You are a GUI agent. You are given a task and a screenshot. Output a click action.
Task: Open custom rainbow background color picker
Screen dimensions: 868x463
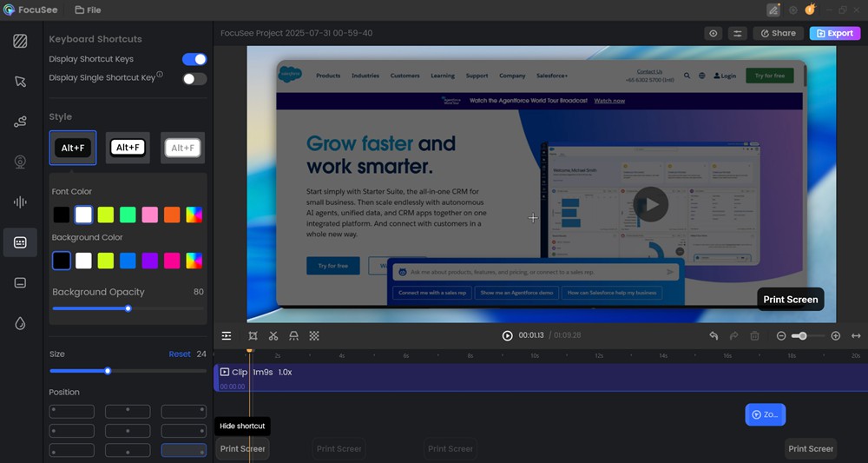pyautogui.click(x=194, y=261)
